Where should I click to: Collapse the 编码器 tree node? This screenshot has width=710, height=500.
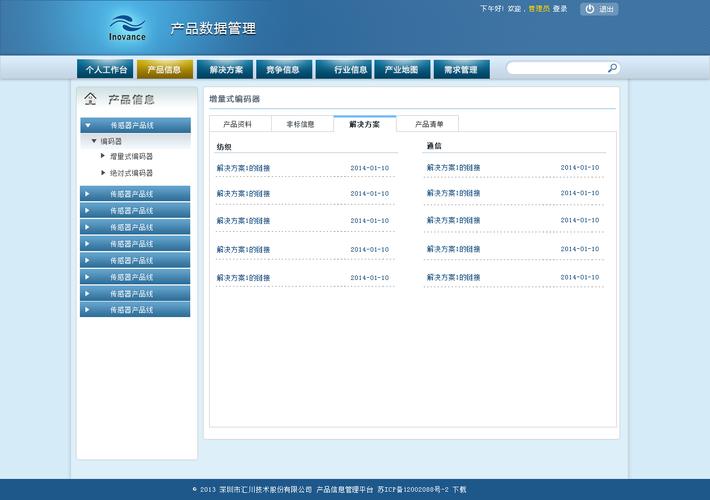[94, 141]
